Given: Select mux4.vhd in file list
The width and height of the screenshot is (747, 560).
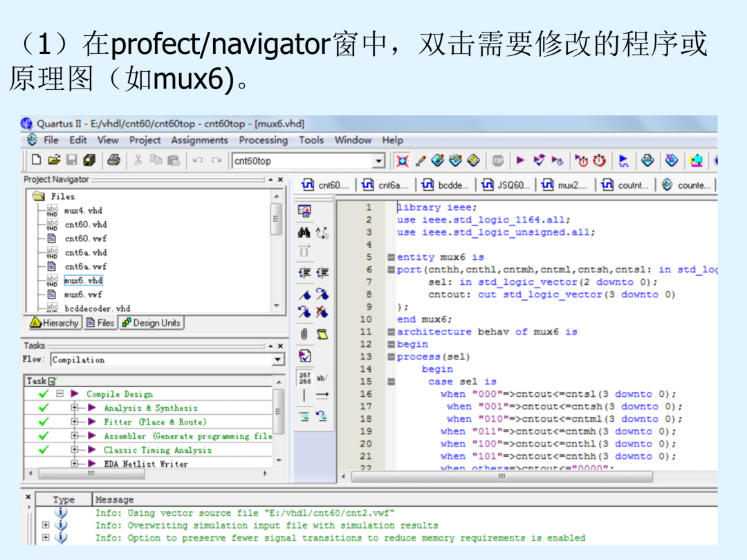Looking at the screenshot, I should coord(84,210).
